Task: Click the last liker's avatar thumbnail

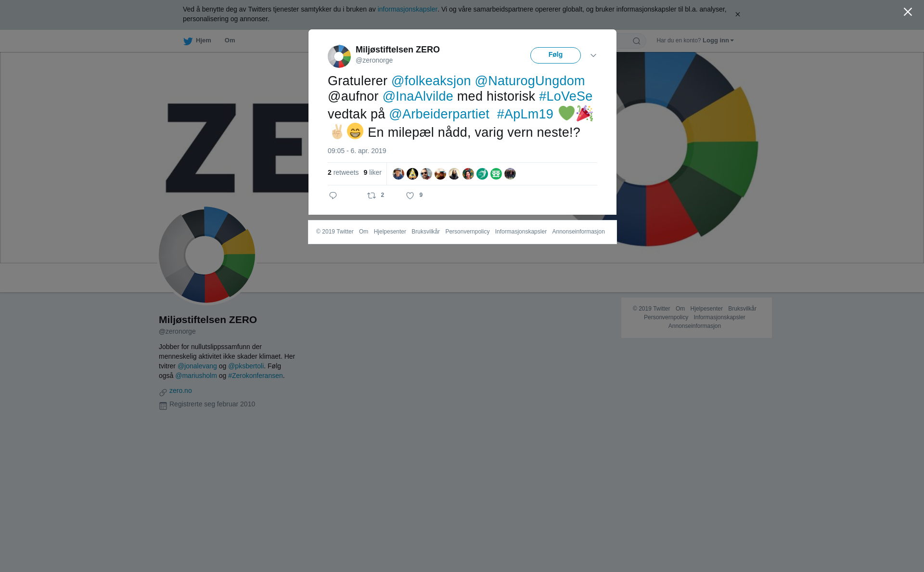Action: 510,174
